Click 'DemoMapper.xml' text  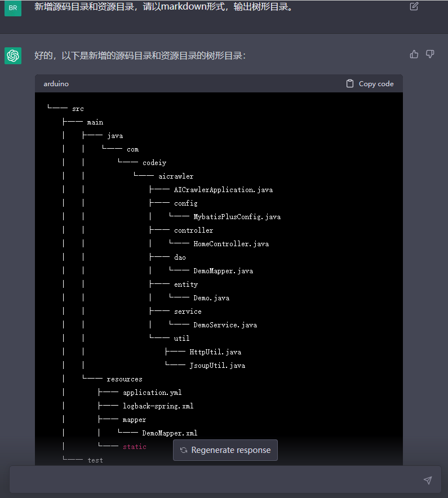tap(170, 433)
